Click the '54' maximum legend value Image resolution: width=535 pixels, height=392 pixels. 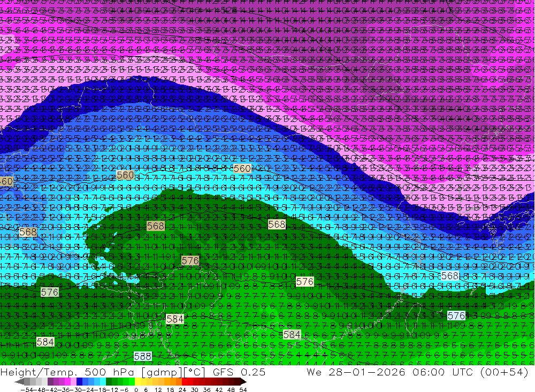(x=243, y=390)
